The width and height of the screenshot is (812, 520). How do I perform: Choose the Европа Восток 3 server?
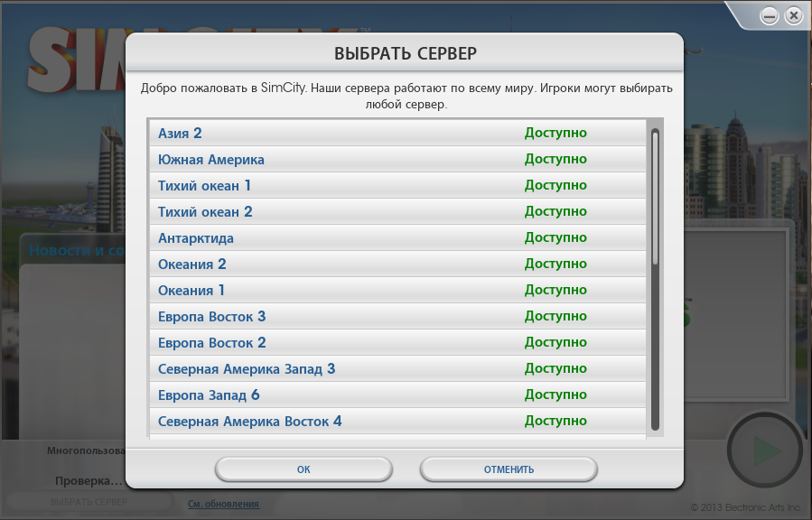pyautogui.click(x=397, y=316)
